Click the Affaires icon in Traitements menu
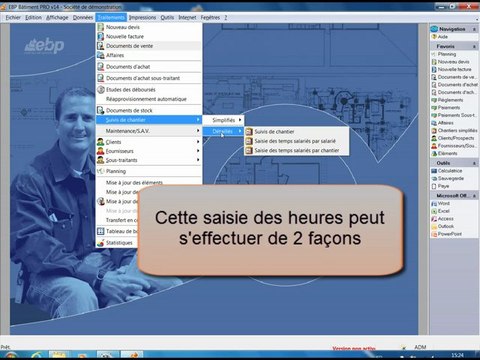 (x=101, y=55)
